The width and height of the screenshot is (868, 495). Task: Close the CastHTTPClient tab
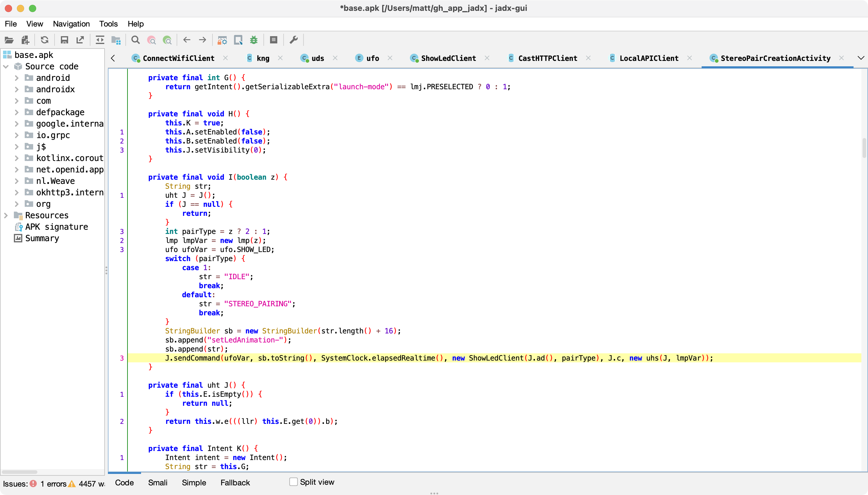588,58
